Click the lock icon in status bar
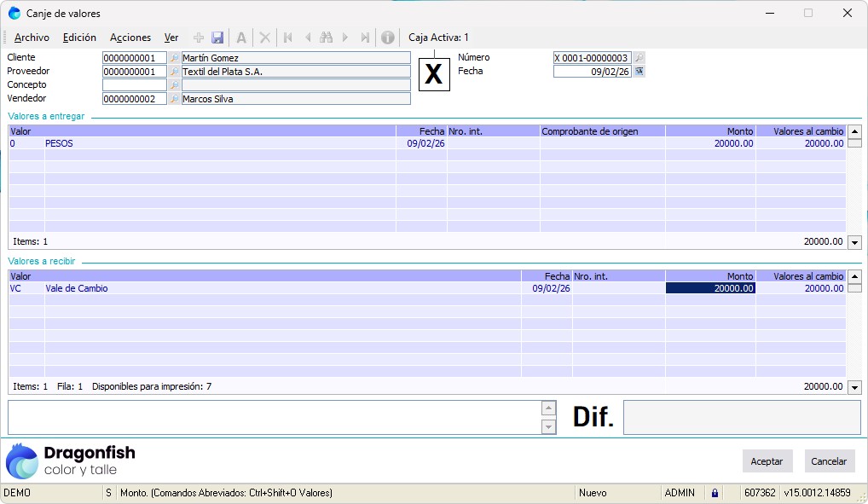The image size is (868, 504). 715,493
